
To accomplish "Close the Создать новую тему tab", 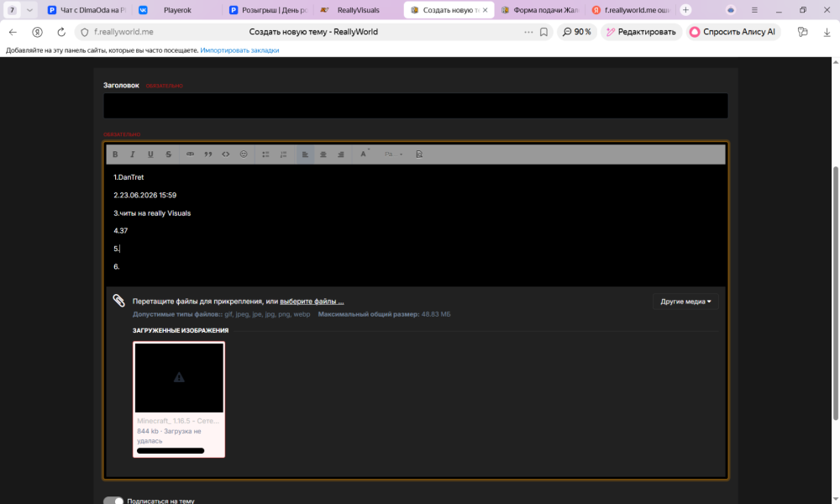I will [486, 9].
